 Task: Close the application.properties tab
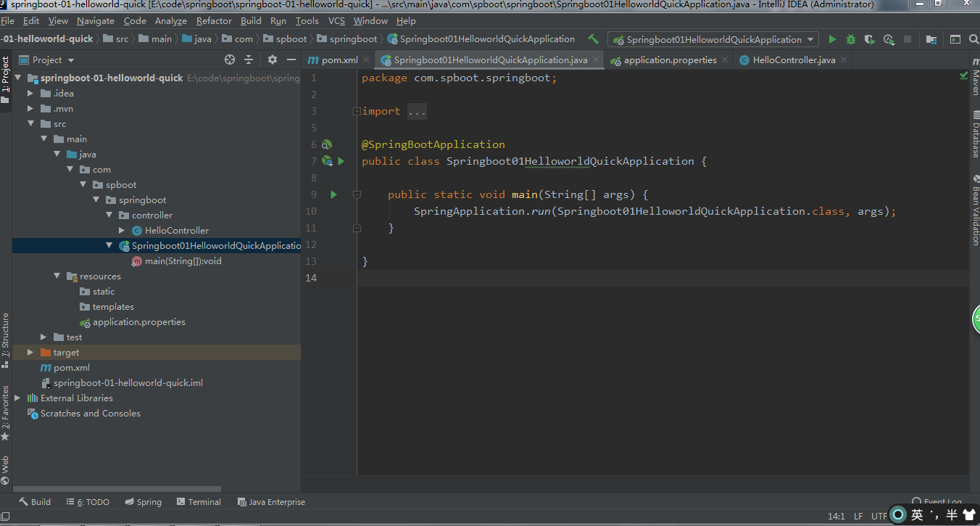point(725,60)
